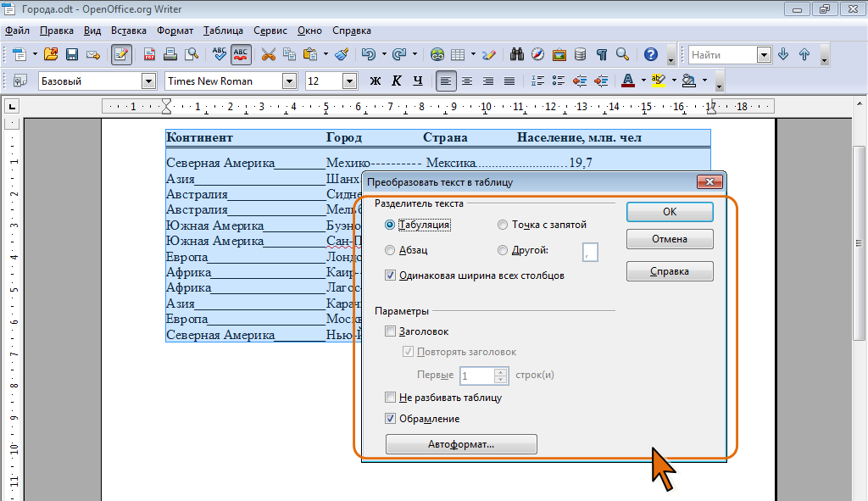Viewport: 868px width, 501px height.
Task: Find previous with up arrow
Action: pos(804,54)
